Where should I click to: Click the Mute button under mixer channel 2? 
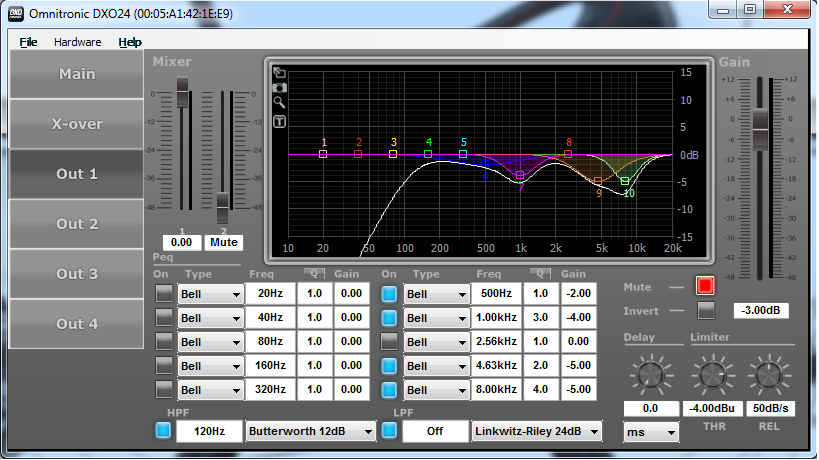point(224,242)
